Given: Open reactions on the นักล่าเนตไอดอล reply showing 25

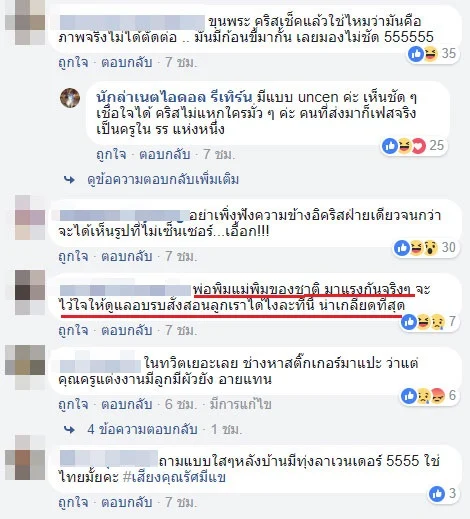Looking at the screenshot, I should [413, 146].
